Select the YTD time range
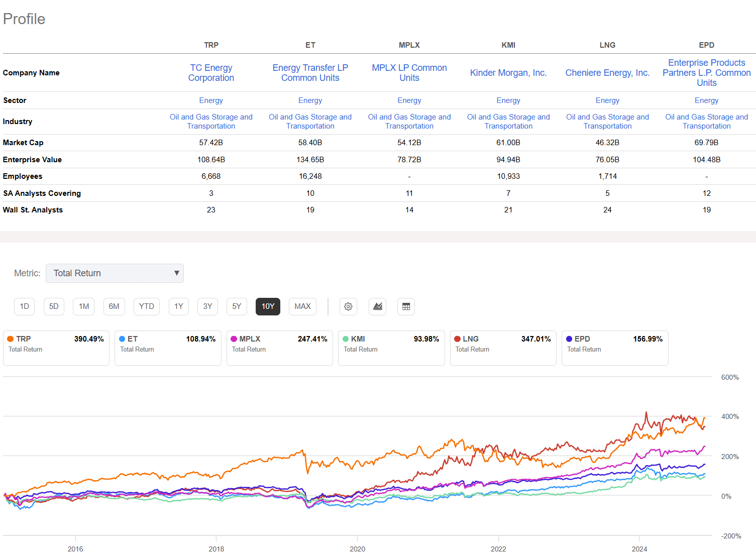Screen dimensions: 756x559 [x=147, y=306]
